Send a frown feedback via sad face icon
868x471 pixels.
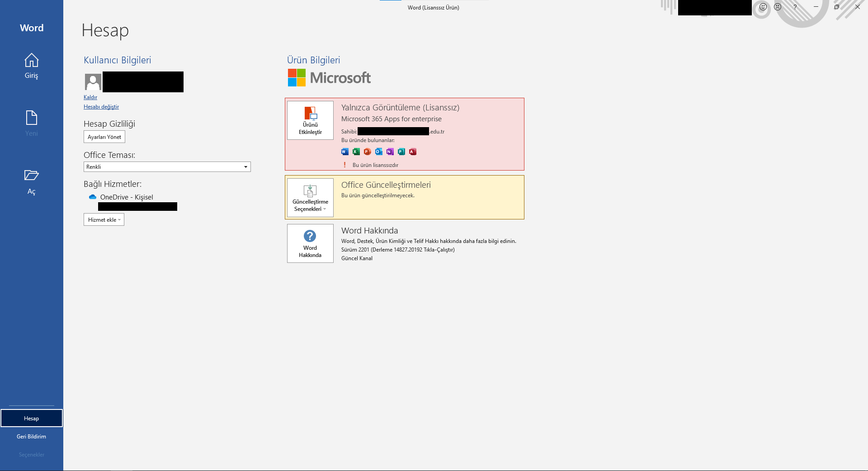[778, 7]
